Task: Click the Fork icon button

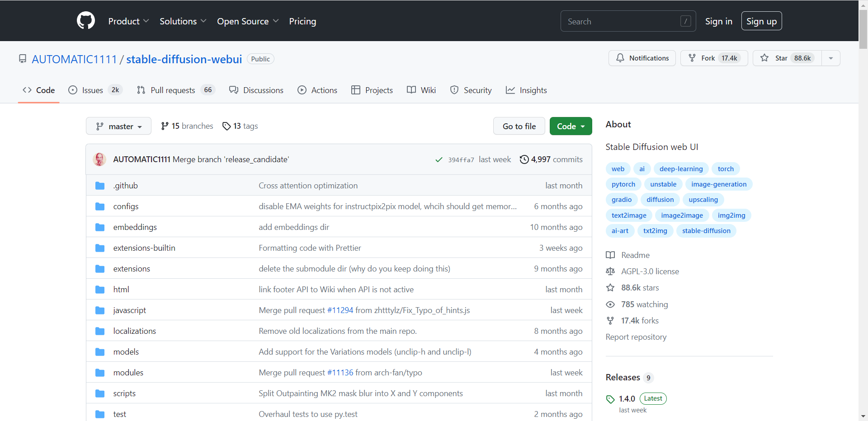Action: point(692,58)
